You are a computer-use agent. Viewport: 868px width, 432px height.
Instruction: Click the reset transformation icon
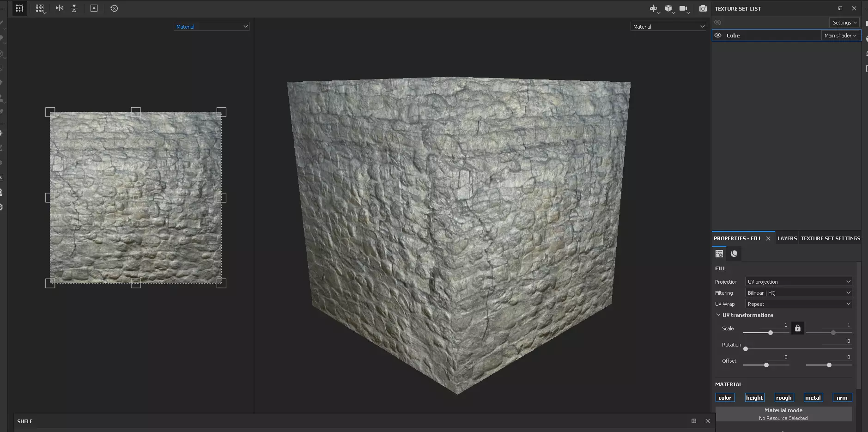[x=114, y=8]
